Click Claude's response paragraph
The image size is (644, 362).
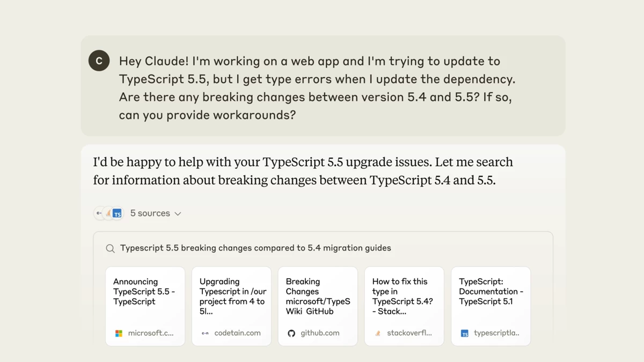click(303, 171)
